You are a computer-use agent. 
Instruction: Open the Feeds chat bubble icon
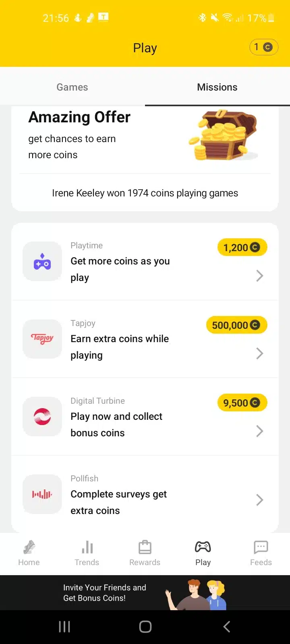click(261, 547)
